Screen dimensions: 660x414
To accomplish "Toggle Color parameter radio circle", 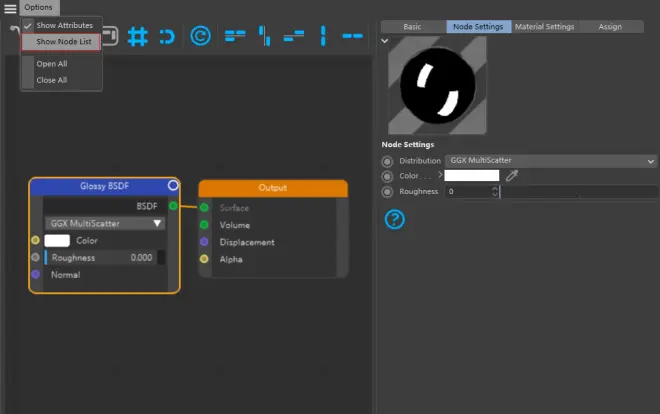I will pyautogui.click(x=387, y=176).
